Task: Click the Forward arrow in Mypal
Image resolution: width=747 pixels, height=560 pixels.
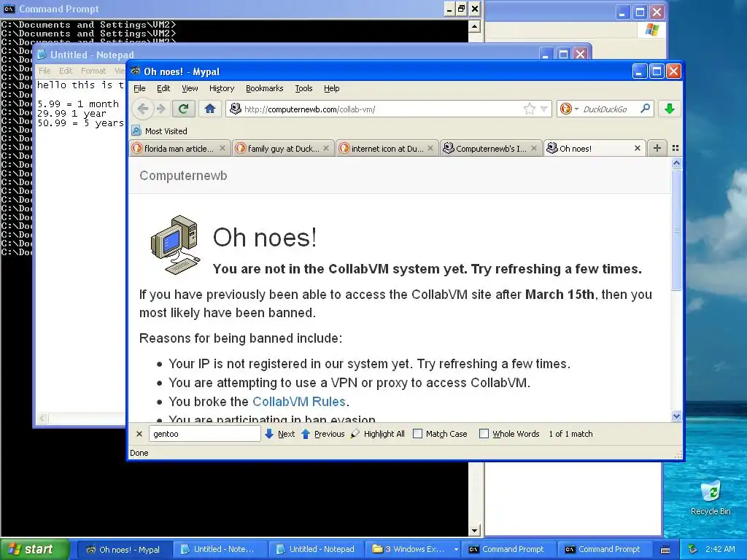Action: click(x=160, y=109)
